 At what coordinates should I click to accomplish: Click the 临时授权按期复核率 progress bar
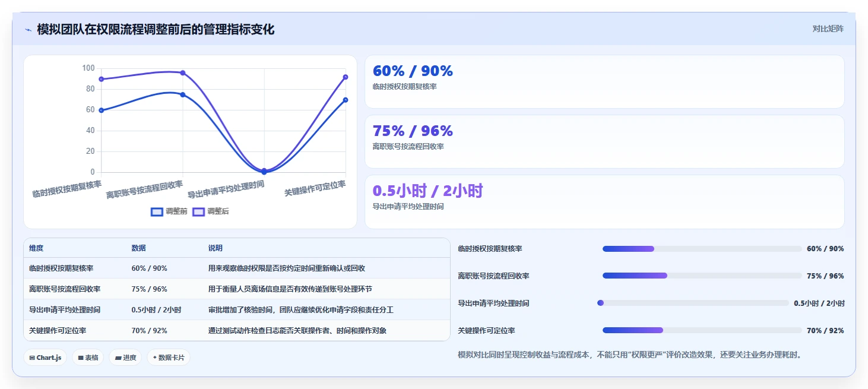coord(702,249)
